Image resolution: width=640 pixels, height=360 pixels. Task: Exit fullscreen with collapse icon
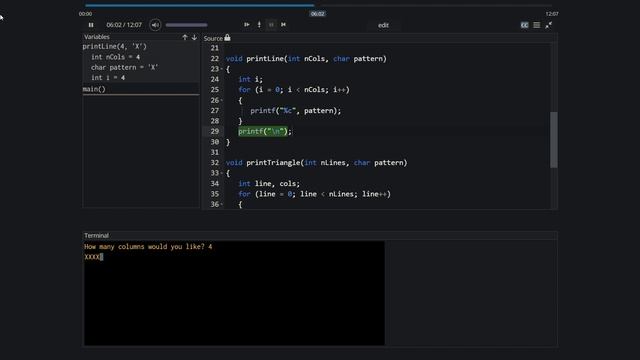point(549,25)
